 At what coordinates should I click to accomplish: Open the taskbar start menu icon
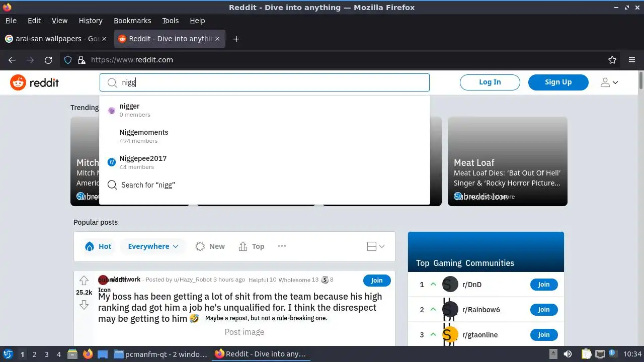point(8,354)
